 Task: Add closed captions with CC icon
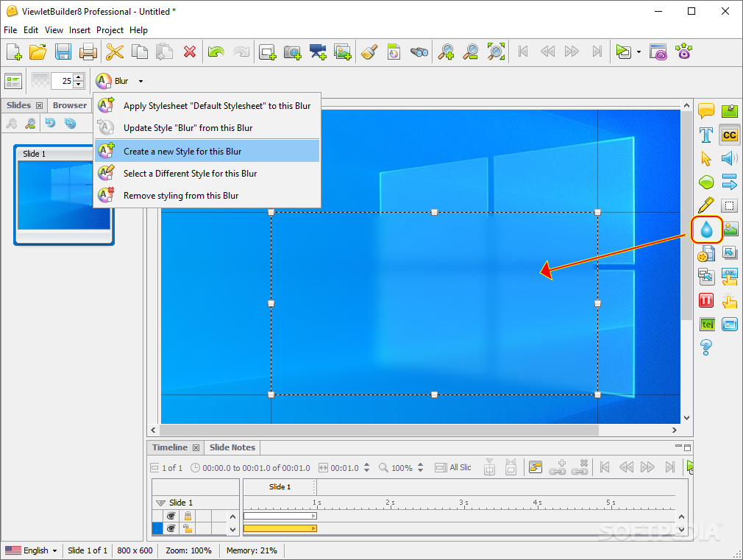[x=730, y=135]
